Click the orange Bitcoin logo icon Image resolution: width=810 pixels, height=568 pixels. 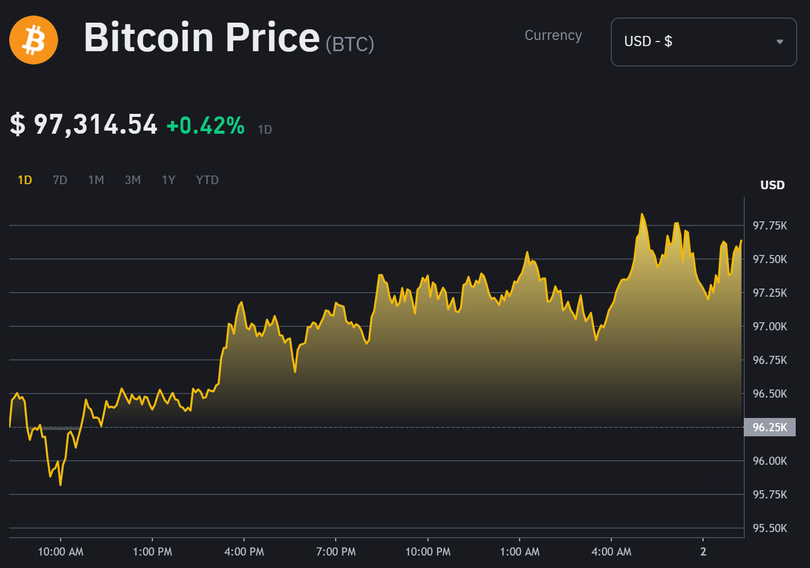(34, 41)
